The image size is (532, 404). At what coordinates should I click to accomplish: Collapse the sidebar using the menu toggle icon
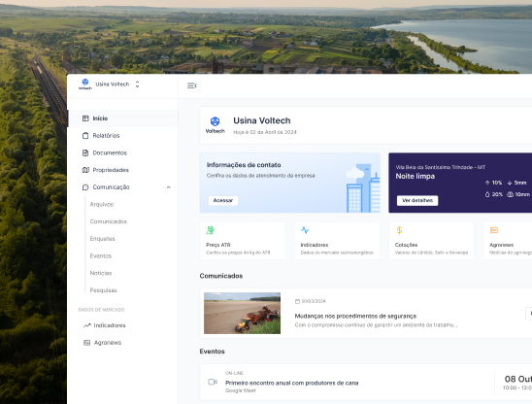pyautogui.click(x=192, y=85)
